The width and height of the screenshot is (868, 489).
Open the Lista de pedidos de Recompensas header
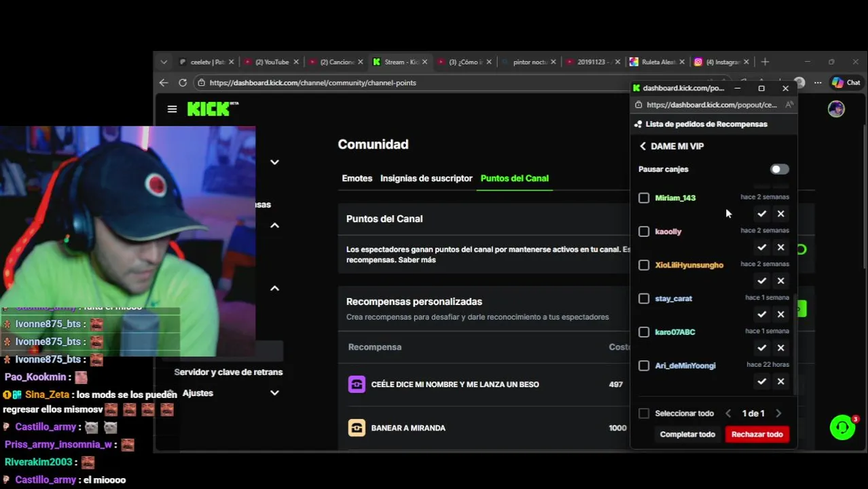(706, 124)
